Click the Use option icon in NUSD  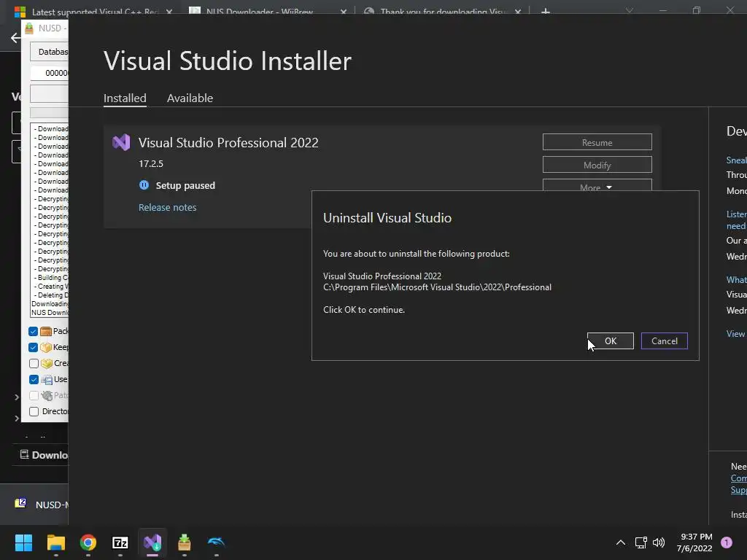[x=47, y=379]
